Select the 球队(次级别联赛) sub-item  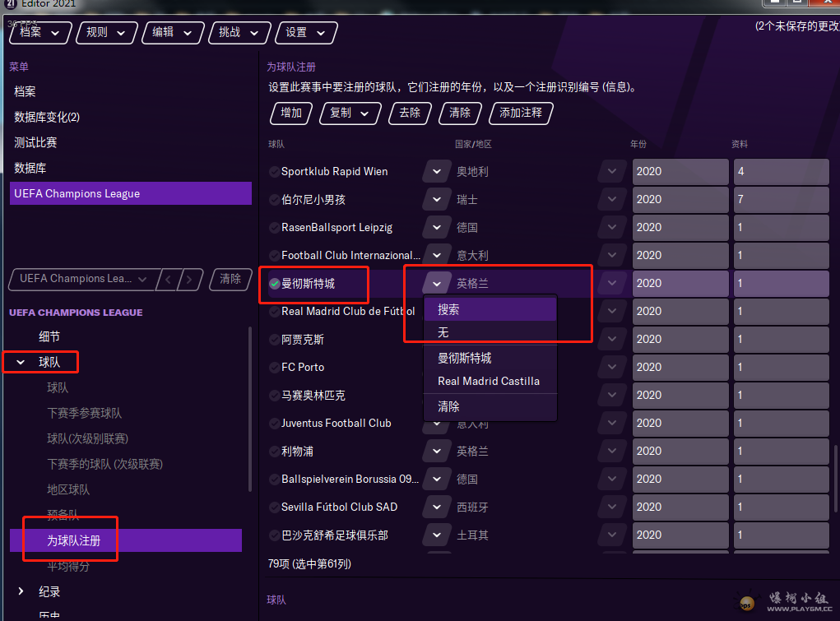(x=88, y=439)
